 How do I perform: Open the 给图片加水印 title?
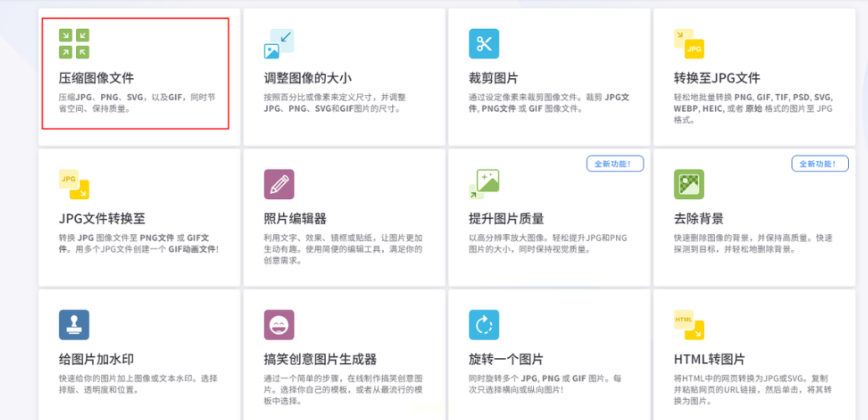[96, 359]
